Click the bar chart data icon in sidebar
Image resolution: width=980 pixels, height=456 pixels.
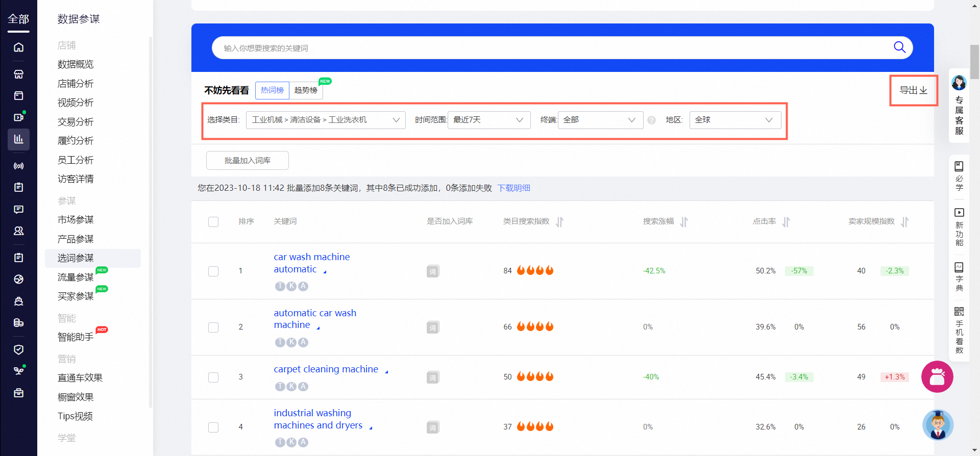click(x=19, y=139)
